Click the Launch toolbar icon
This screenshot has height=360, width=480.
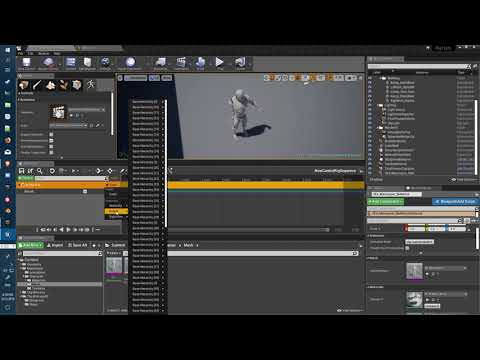[x=240, y=63]
